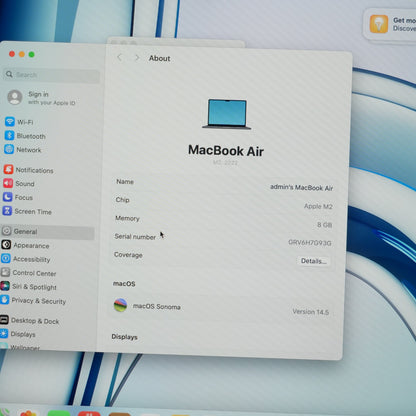Viewport: 416px width, 416px height.
Task: Go back with the left chevron
Action: coord(119,57)
